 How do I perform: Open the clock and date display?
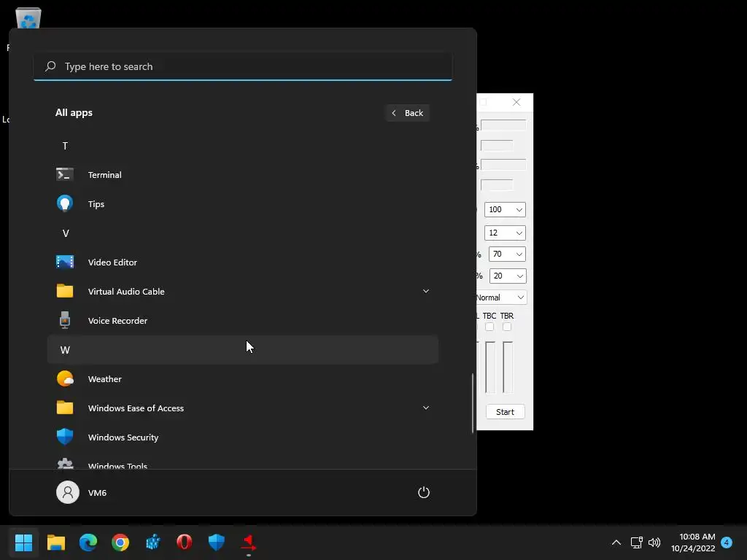coord(693,542)
